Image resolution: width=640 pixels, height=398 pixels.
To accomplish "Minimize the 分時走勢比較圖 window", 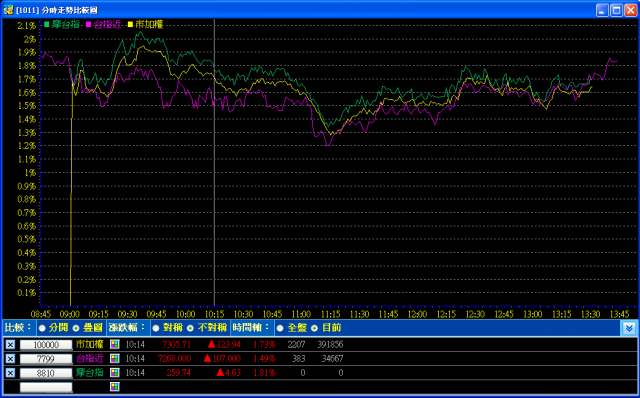I will [602, 10].
